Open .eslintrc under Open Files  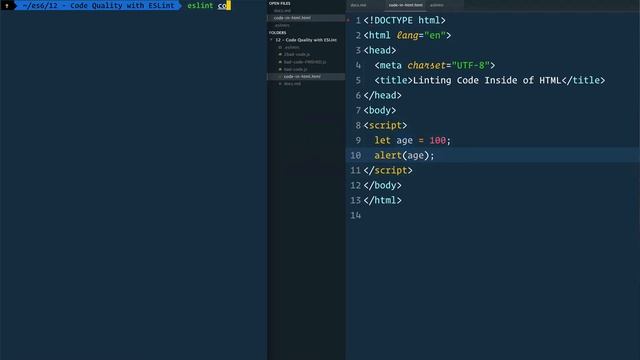pyautogui.click(x=282, y=25)
